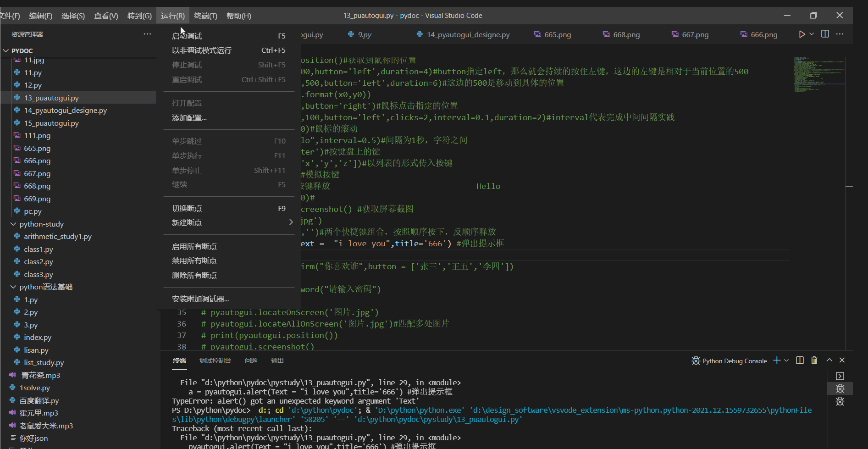Click the Python icon beside 百度翻译.py
868x449 pixels.
coord(12,400)
